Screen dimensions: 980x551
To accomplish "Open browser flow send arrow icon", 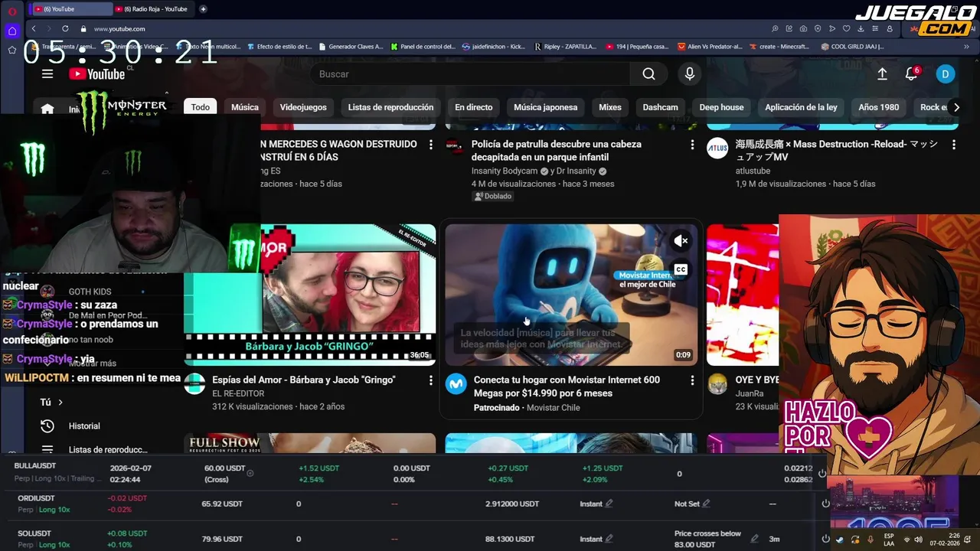I will 832,29.
